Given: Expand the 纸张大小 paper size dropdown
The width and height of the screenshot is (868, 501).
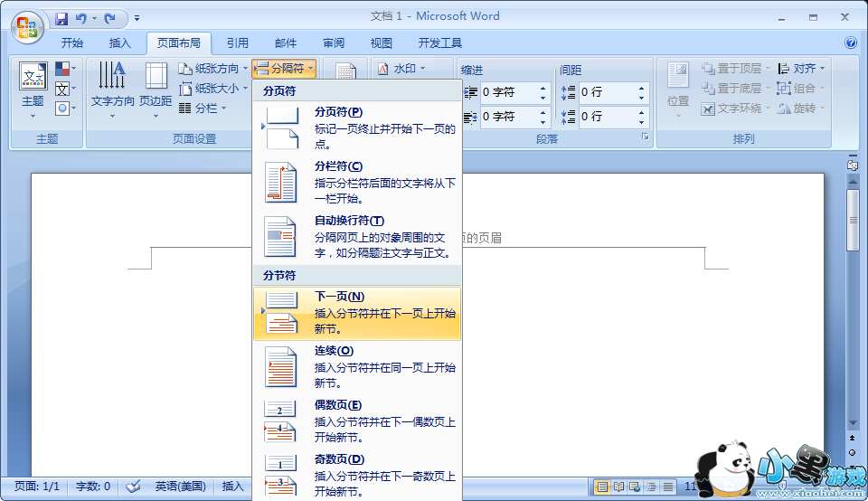Looking at the screenshot, I should 212,89.
